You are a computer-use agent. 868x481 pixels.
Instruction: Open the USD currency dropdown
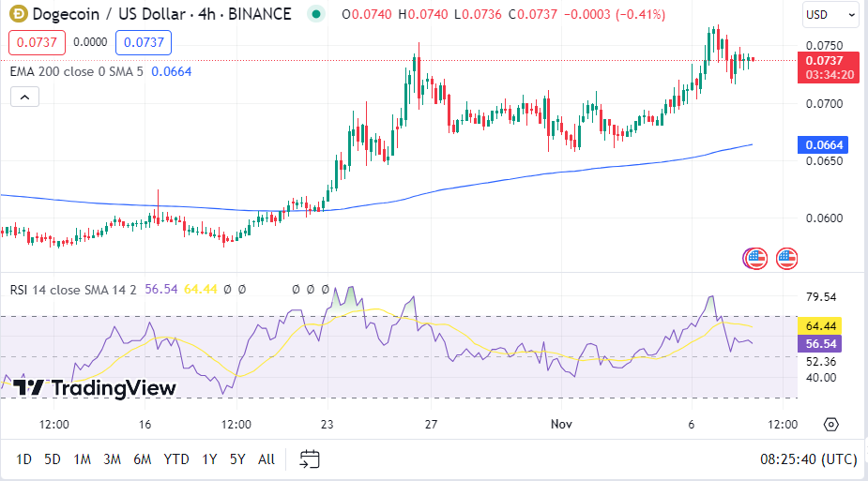[x=830, y=15]
